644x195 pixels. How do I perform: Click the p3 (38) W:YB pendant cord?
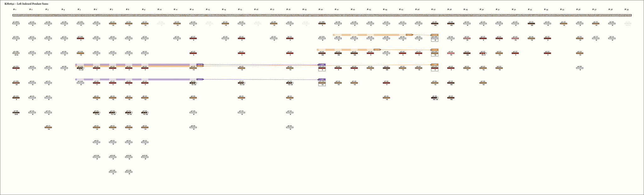[16, 53]
